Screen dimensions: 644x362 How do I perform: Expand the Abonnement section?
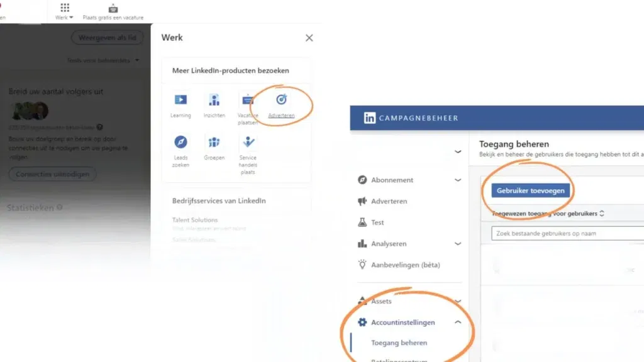click(x=458, y=180)
